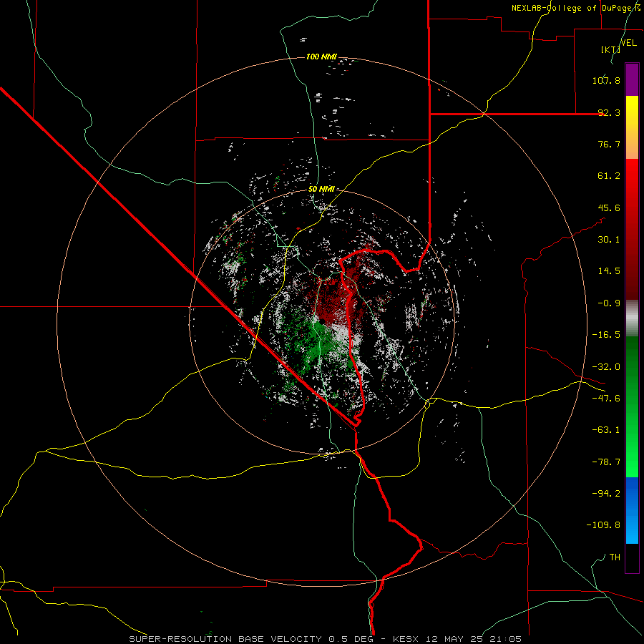Click the -78.7 velocity scale value
Screen dimensions: 644x644
(606, 462)
